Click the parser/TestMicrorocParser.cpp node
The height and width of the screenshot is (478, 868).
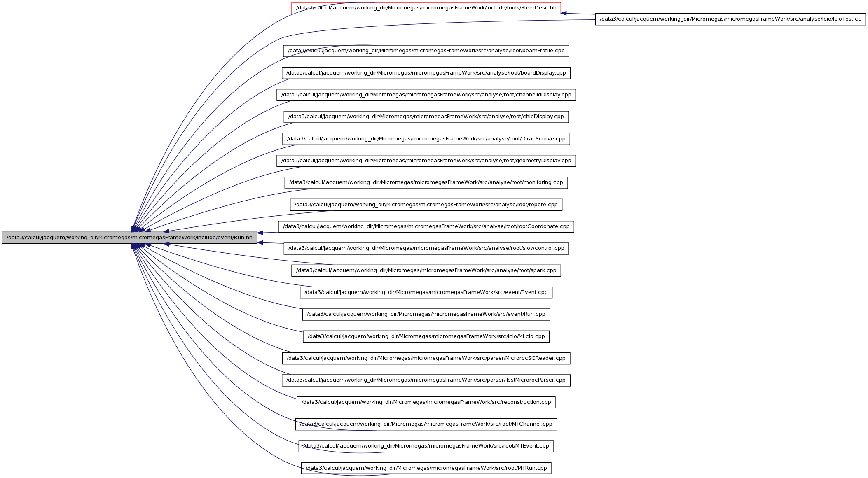[426, 380]
